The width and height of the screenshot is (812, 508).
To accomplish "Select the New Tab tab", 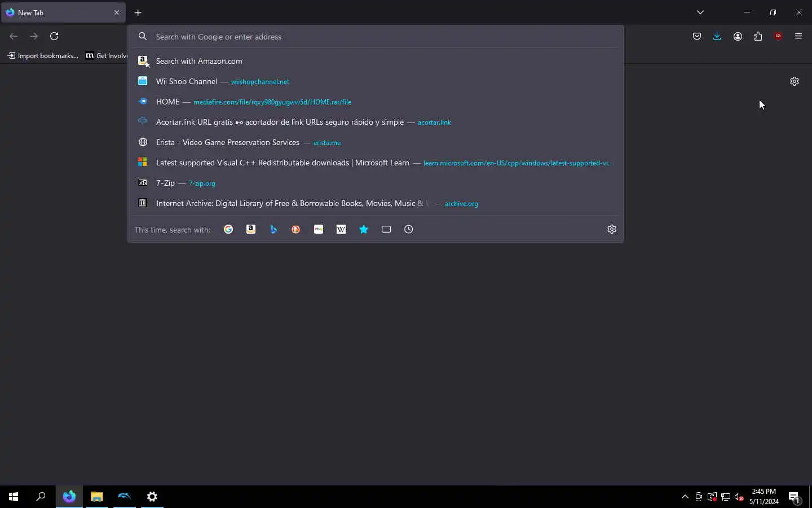I will 63,12.
